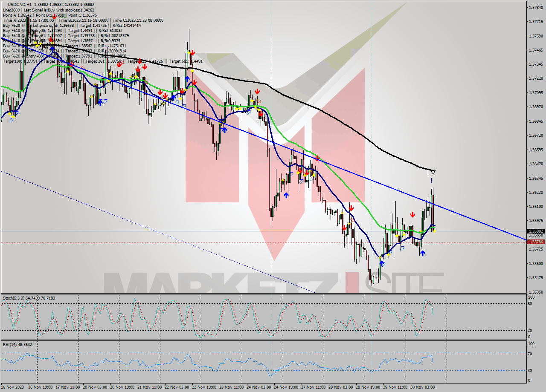The image size is (546, 392).
Task: Click the 1.37345 price axis label
Action: coord(536,64)
